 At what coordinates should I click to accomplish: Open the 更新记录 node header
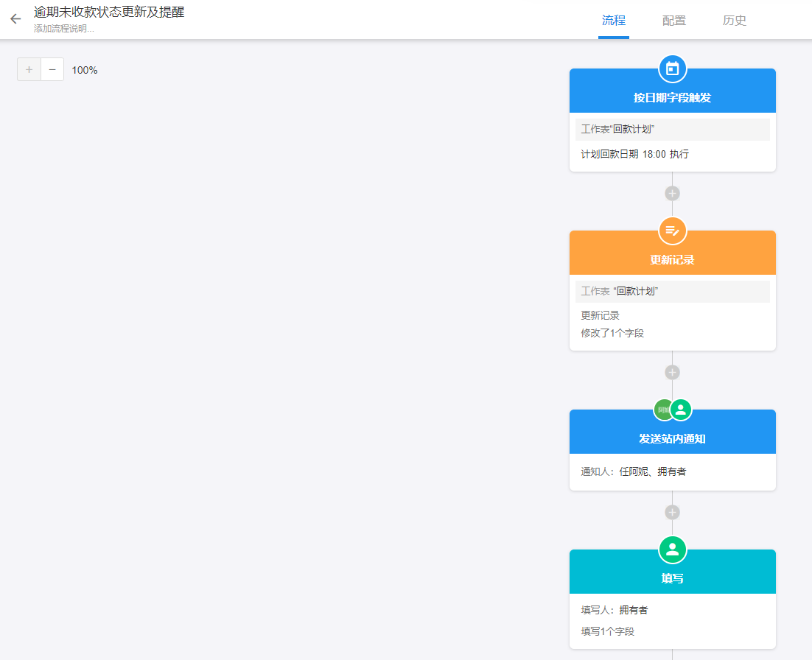pos(672,259)
